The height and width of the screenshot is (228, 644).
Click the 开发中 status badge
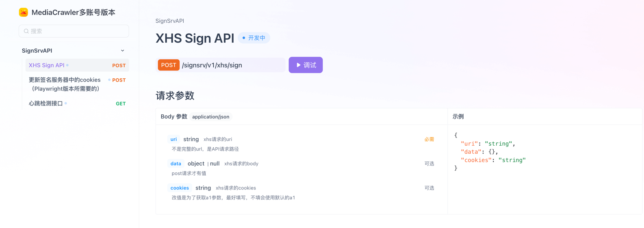click(254, 38)
